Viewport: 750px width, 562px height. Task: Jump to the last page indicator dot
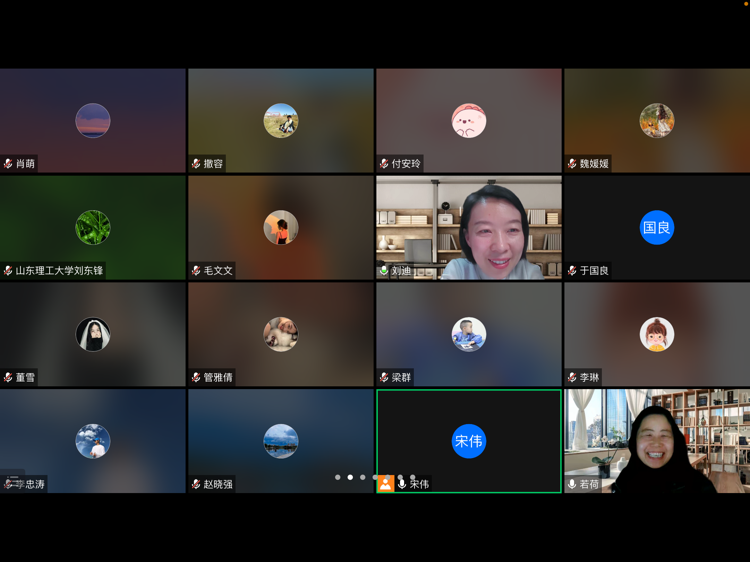413,478
